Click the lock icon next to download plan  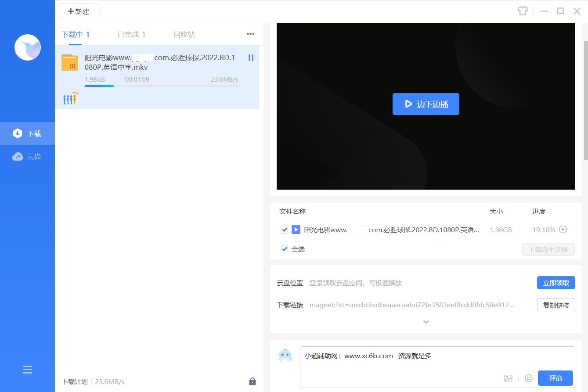tap(253, 381)
